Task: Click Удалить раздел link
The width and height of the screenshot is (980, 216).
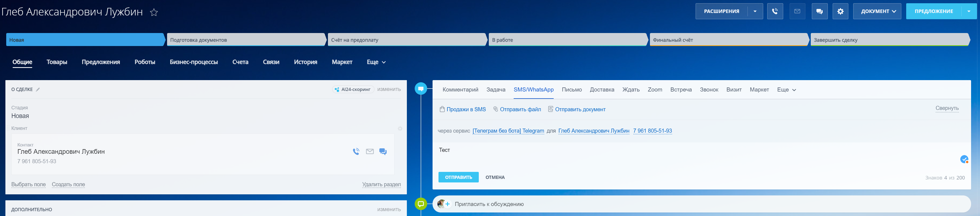Action: pyautogui.click(x=381, y=185)
